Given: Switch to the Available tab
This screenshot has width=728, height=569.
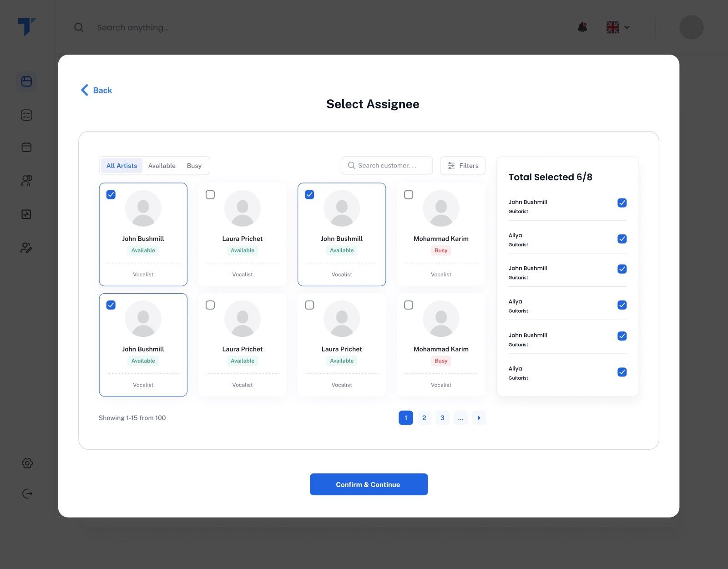Looking at the screenshot, I should coord(162,166).
